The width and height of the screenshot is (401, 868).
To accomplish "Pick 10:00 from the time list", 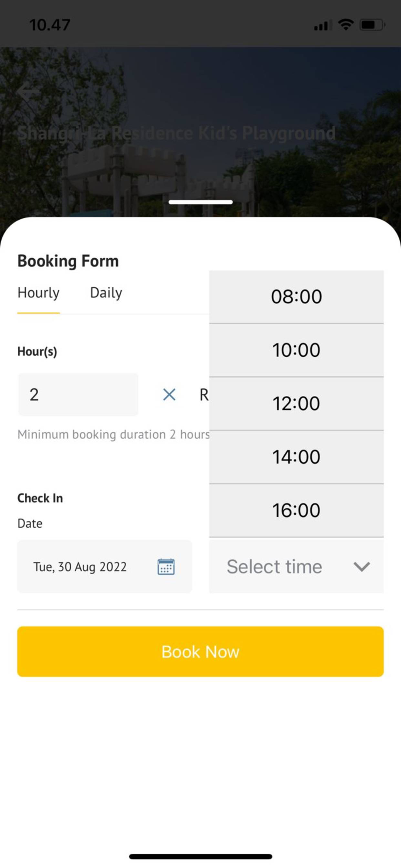I will click(x=296, y=350).
